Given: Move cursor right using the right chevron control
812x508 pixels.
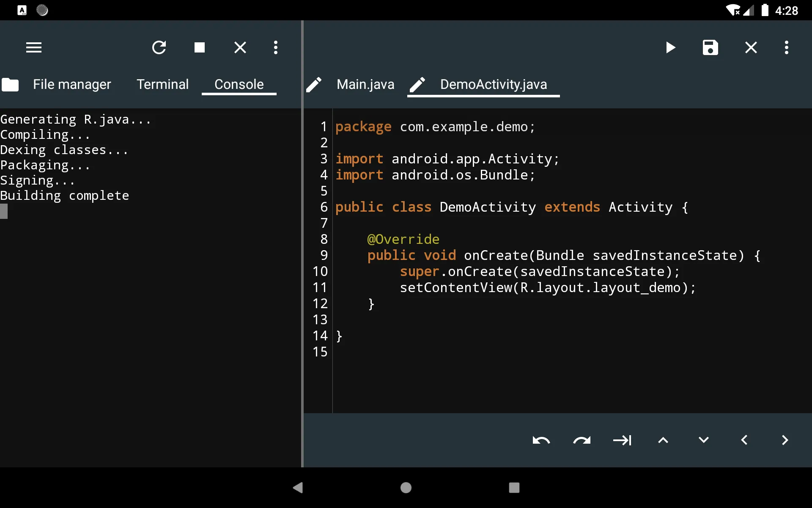Looking at the screenshot, I should pos(785,440).
